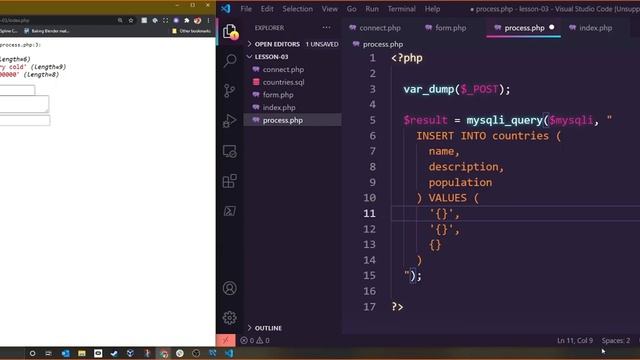This screenshot has width=640, height=360.
Task: Open the Help menu
Action: [432, 9]
